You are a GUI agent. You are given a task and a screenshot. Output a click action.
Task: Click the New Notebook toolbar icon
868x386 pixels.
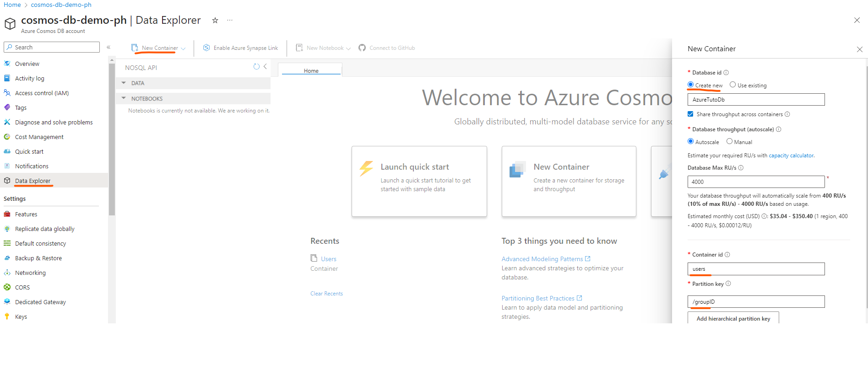[299, 48]
